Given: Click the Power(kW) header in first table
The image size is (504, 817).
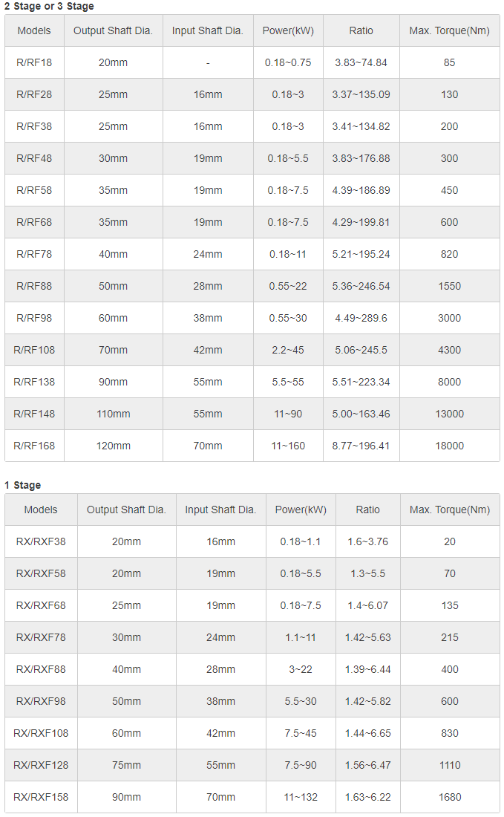Looking at the screenshot, I should [288, 30].
